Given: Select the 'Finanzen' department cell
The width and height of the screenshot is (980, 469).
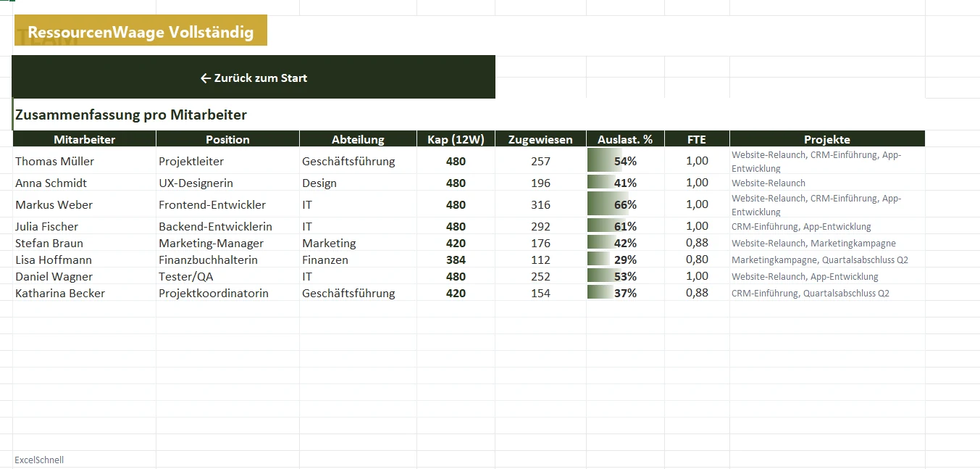Looking at the screenshot, I should 359,260.
